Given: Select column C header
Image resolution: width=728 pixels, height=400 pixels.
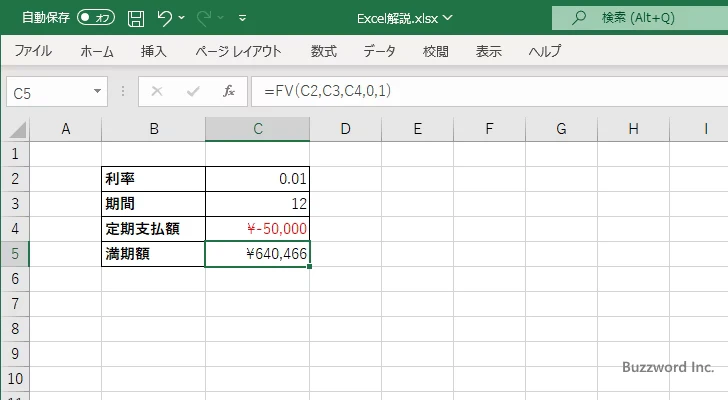Looking at the screenshot, I should coord(258,129).
